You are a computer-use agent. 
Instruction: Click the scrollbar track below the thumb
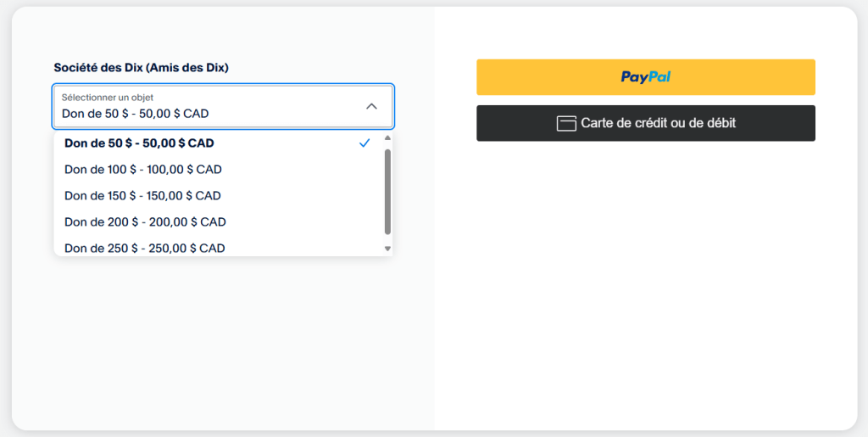[x=387, y=239]
